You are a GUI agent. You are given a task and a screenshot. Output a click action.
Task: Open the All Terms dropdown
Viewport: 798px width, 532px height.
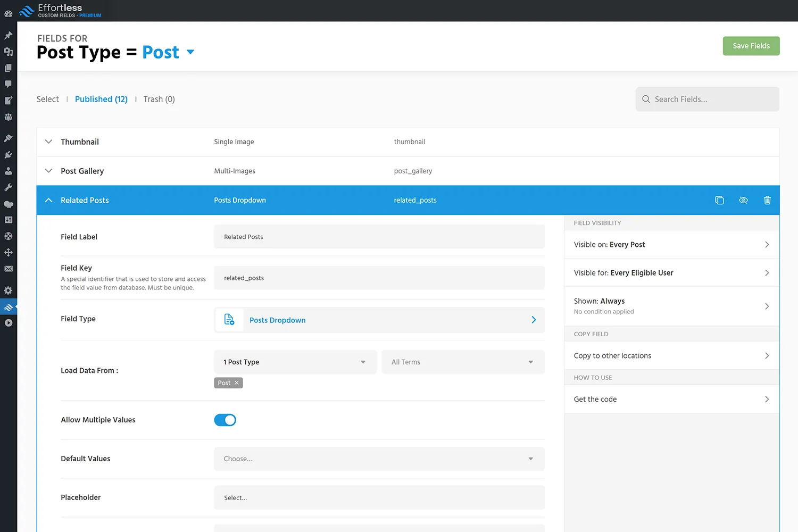pyautogui.click(x=463, y=362)
